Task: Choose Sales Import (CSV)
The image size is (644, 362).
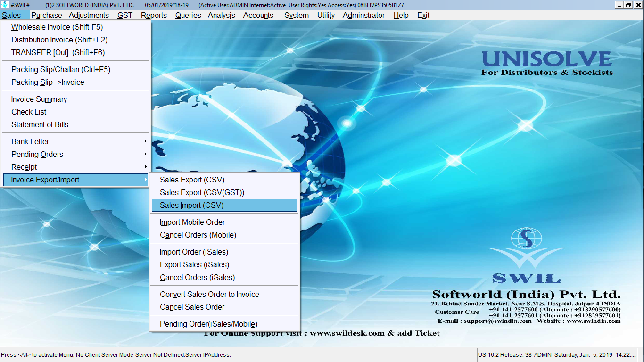Action: pos(224,206)
